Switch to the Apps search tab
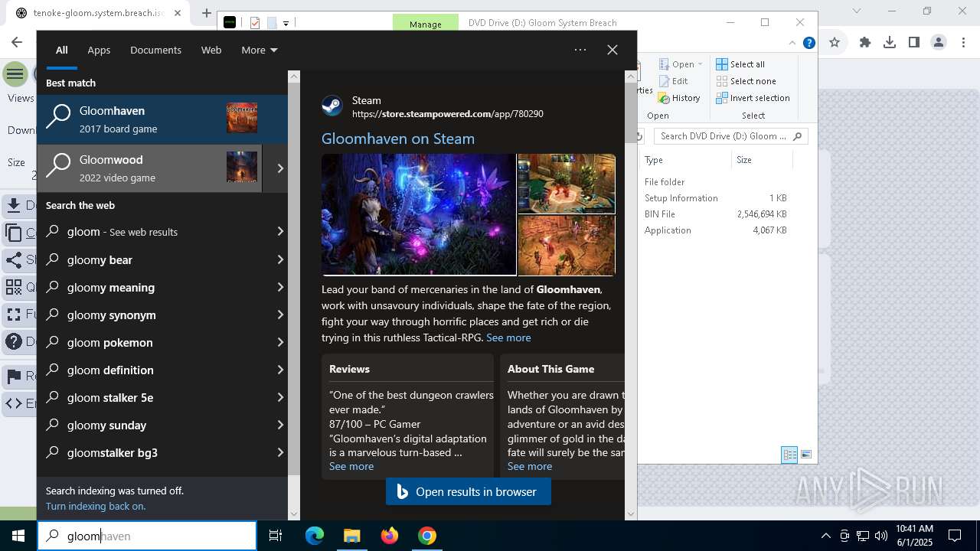The image size is (980, 551). pos(99,50)
